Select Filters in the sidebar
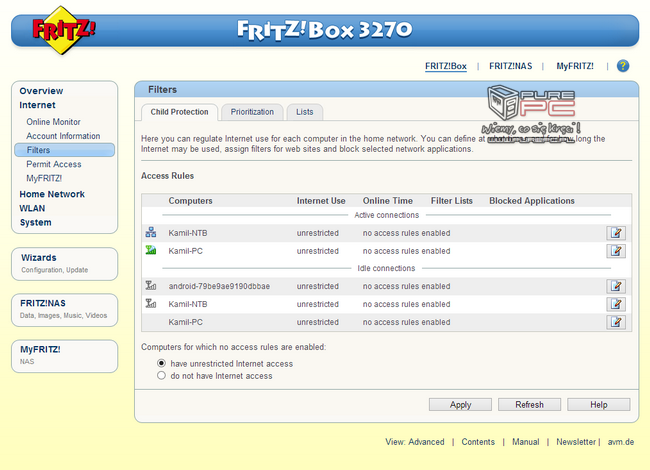 coord(64,150)
